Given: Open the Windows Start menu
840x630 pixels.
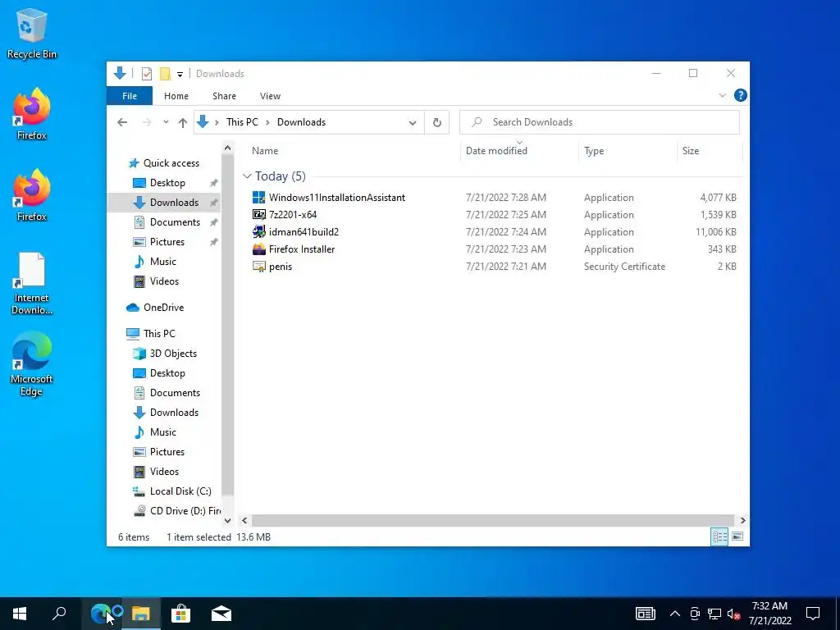Looking at the screenshot, I should click(x=20, y=614).
